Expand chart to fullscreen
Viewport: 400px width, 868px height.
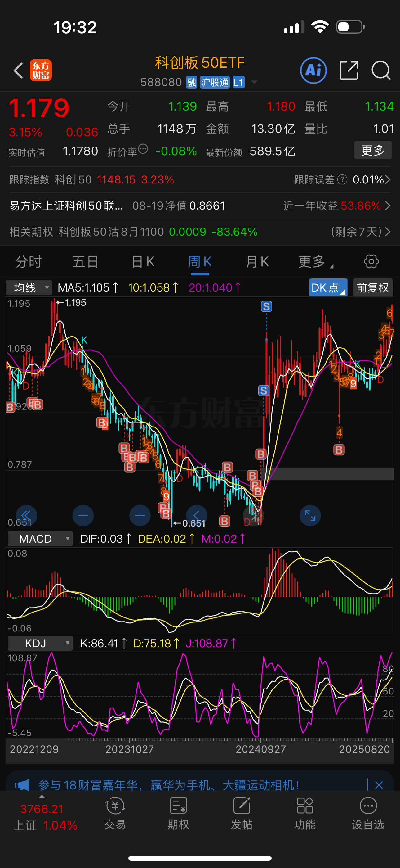tap(310, 515)
